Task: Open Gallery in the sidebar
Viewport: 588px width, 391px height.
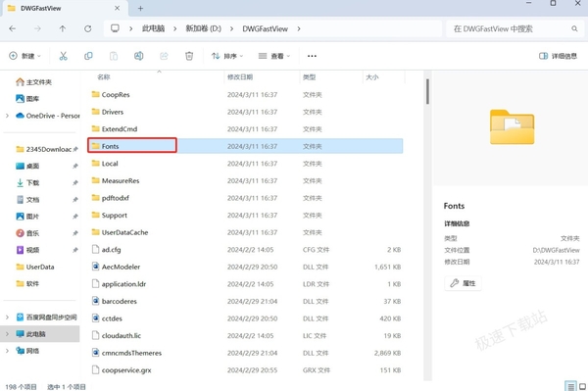Action: coord(27,99)
